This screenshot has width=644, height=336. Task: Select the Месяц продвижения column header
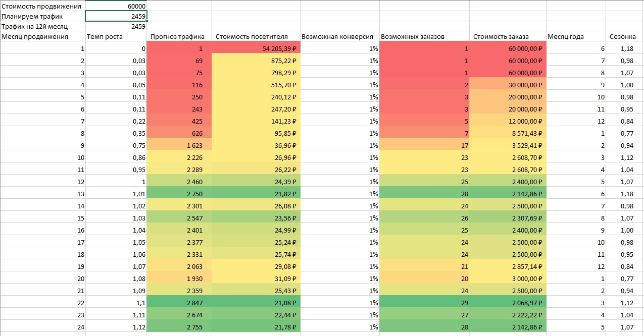[42, 36]
